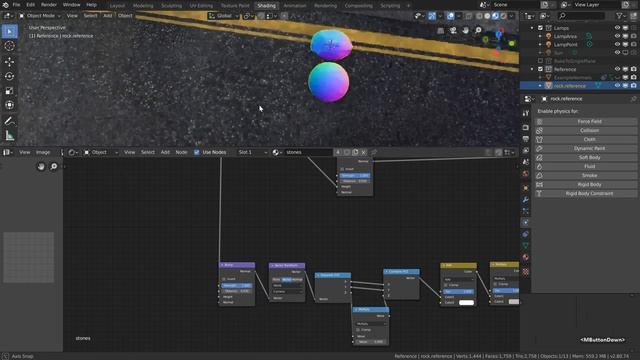The height and width of the screenshot is (360, 640).
Task: Open the Render menu
Action: pos(49,5)
